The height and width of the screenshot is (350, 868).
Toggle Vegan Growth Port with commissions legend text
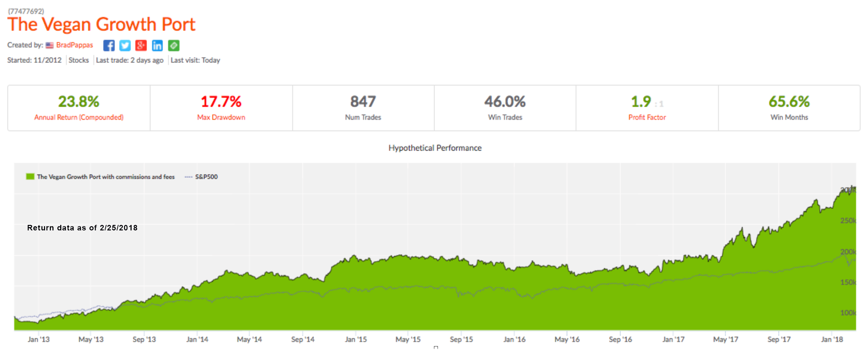click(106, 177)
